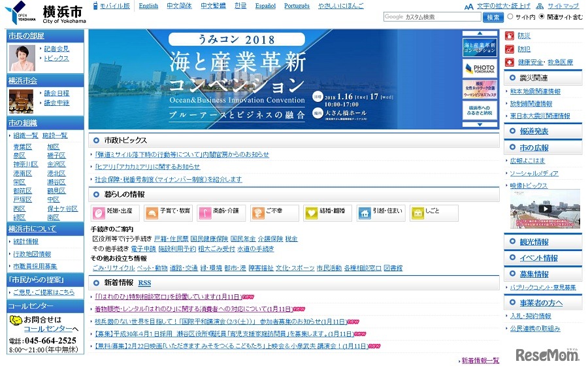Switch to やさしいにほんご version
The width and height of the screenshot is (588, 370).
[x=341, y=6]
